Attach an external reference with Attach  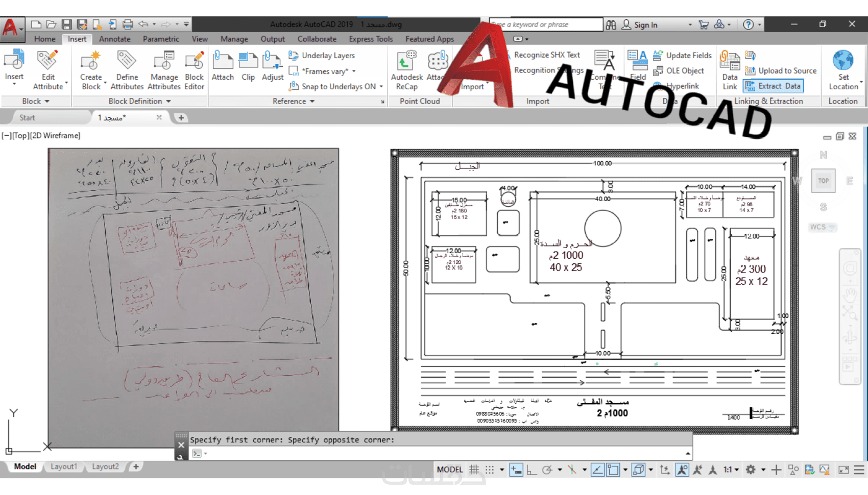pos(223,65)
